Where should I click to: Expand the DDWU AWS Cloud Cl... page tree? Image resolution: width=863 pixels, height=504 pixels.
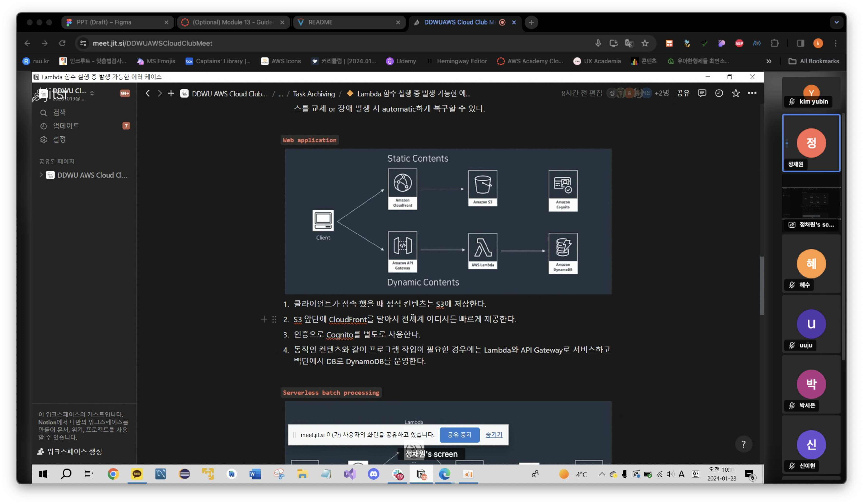click(41, 175)
